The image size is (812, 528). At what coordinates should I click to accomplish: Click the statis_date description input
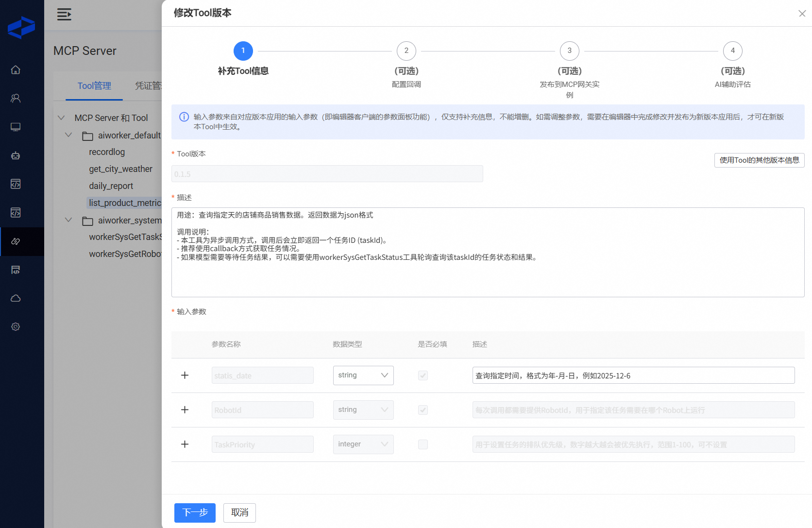pos(633,375)
